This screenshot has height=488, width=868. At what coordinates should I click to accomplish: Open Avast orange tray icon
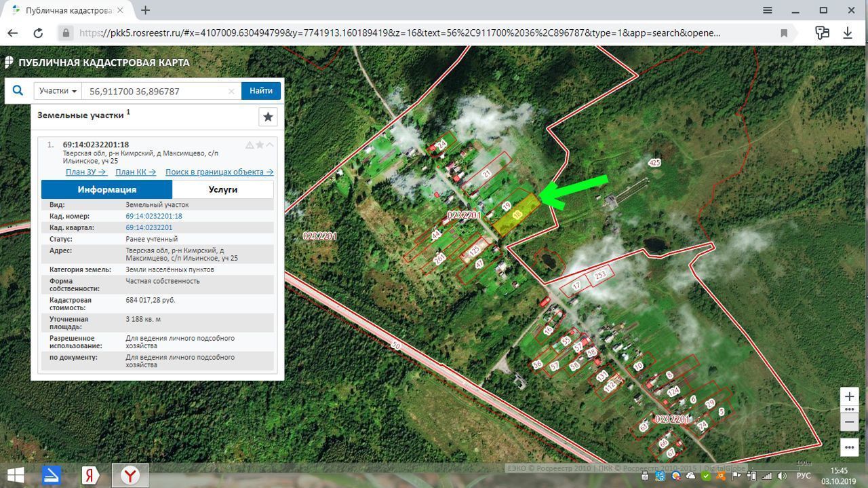pyautogui.click(x=721, y=476)
